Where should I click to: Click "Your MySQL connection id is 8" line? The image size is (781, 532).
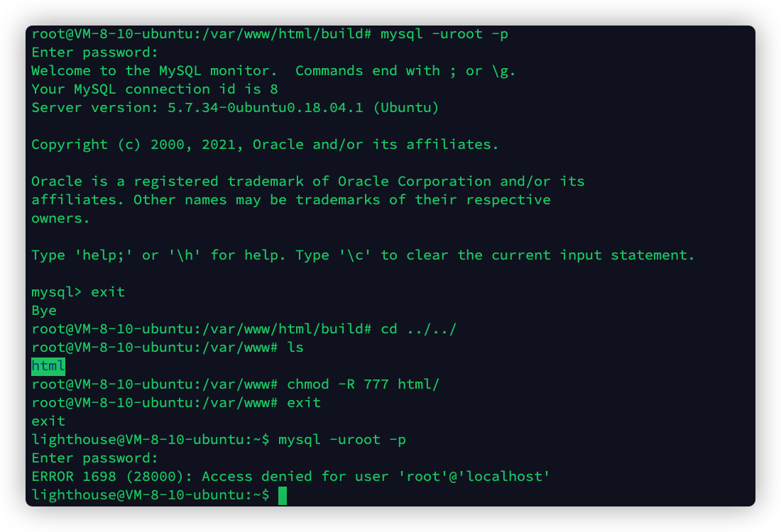[154, 89]
